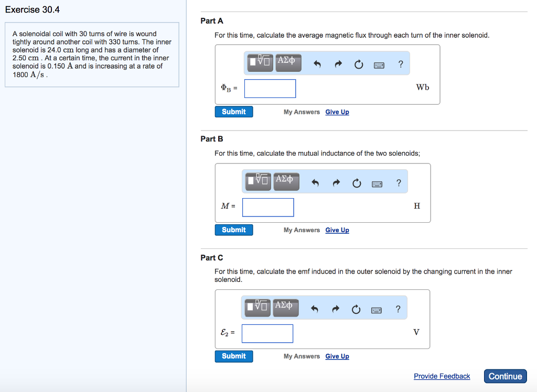Viewport: 537px width, 392px height.
Task: Submit the Part A answer
Action: point(234,112)
